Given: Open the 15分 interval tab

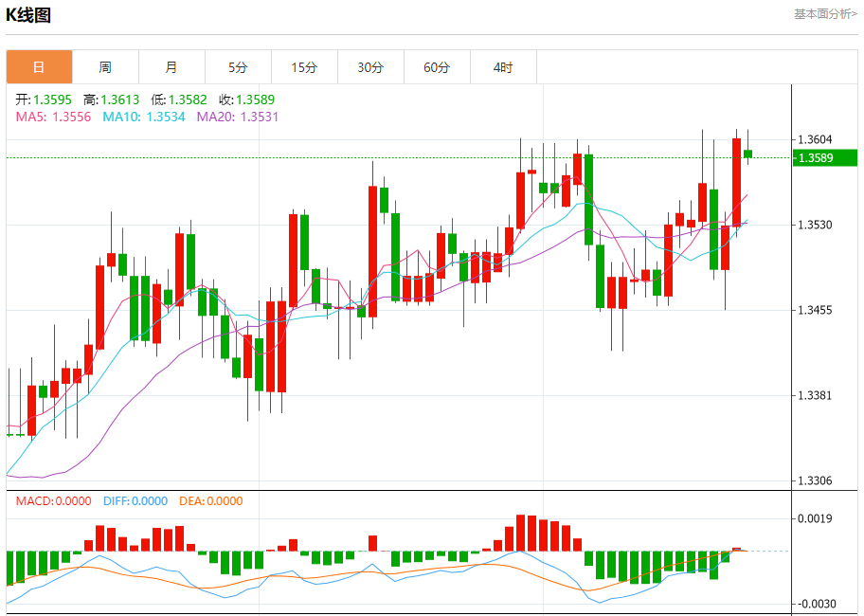Looking at the screenshot, I should click(305, 67).
